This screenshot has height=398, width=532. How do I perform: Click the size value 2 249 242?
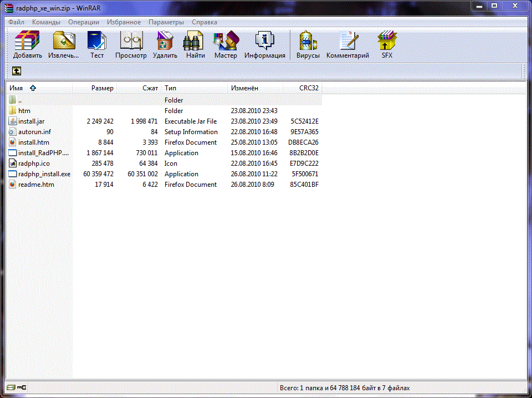100,121
